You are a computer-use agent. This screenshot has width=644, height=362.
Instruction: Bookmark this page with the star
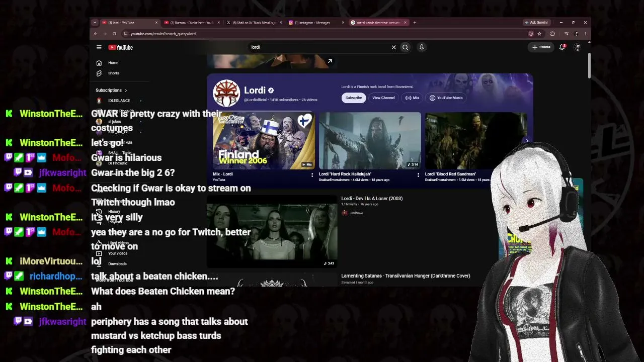tap(539, 34)
